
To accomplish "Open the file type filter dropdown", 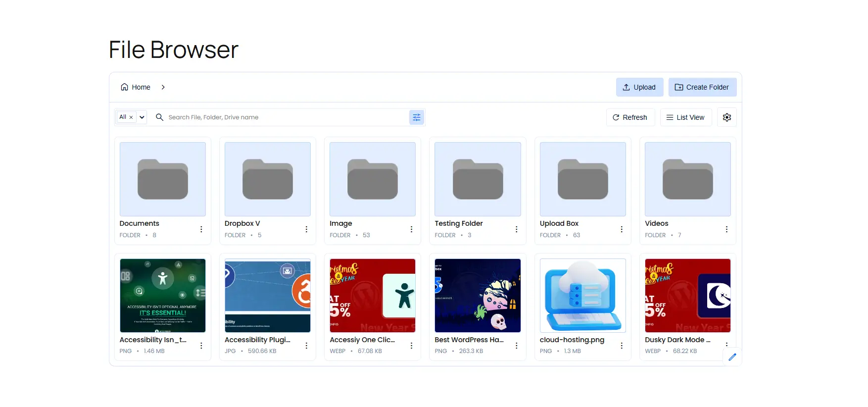I will click(142, 117).
